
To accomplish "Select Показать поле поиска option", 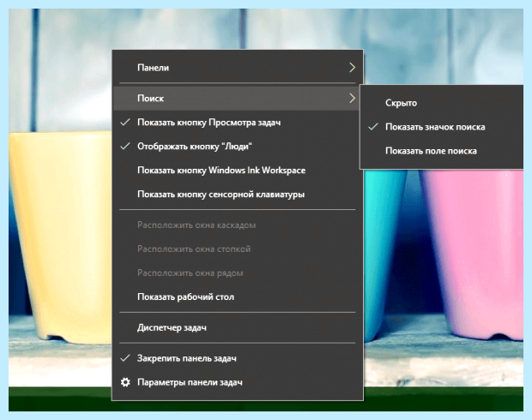I will [x=441, y=151].
